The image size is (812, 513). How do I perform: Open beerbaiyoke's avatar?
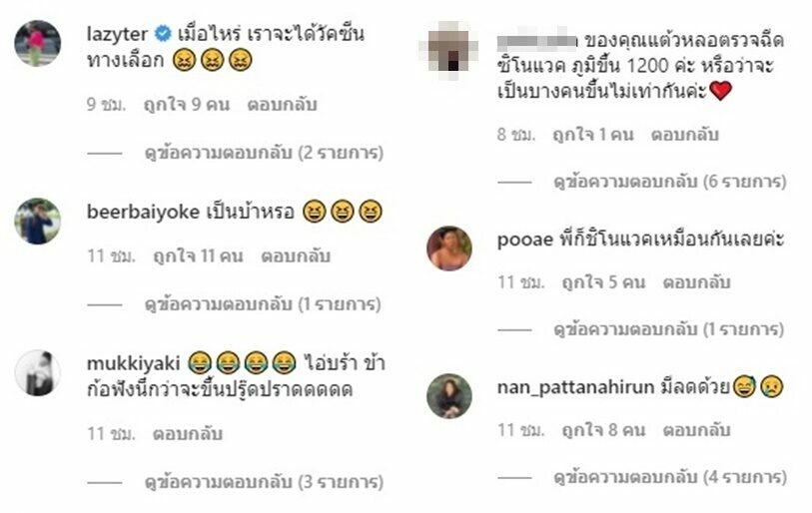point(37,221)
